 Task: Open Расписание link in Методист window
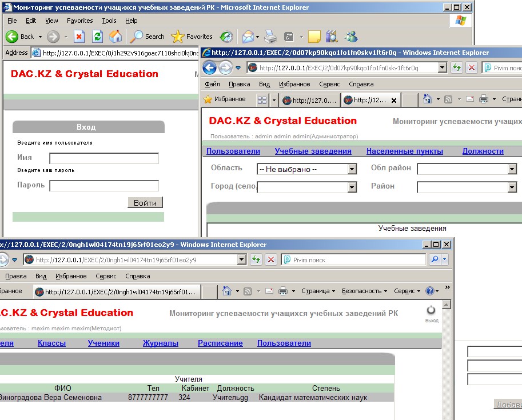[220, 343]
